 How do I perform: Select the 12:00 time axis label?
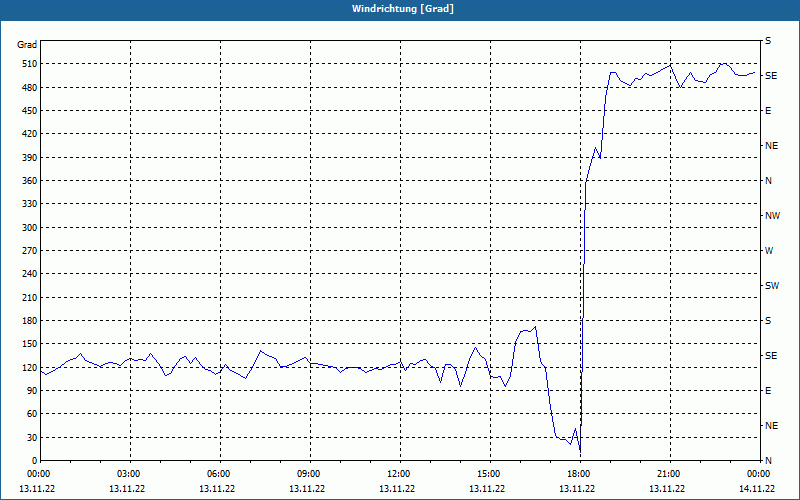coord(399,474)
